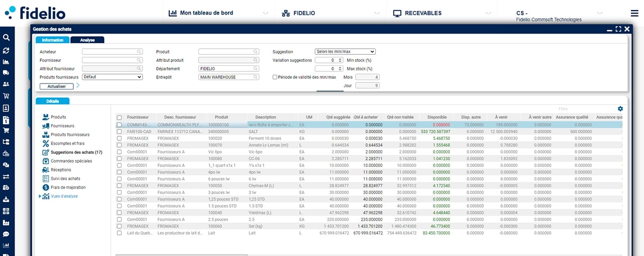Toggle the select-all checkbox in grid header

[119, 117]
